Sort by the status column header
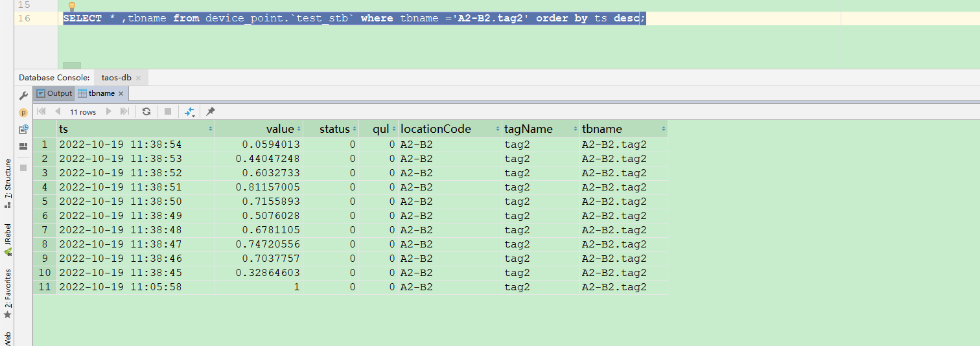This screenshot has width=980, height=346. pos(331,129)
